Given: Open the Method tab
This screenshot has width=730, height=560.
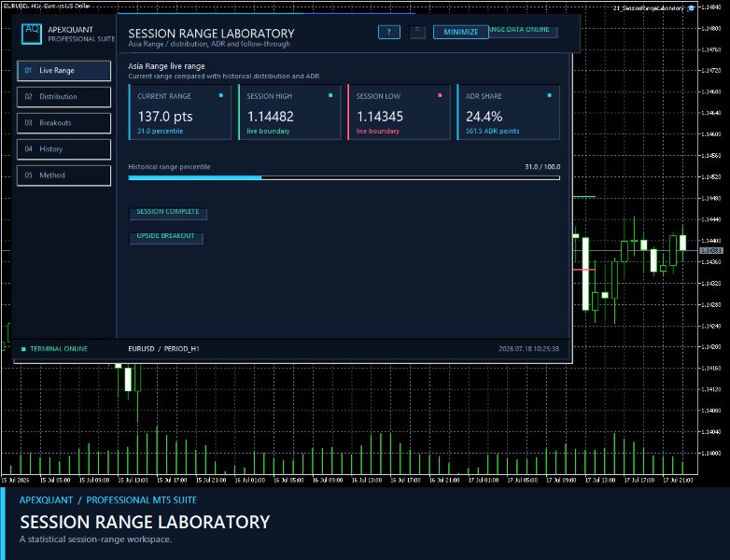Looking at the screenshot, I should (63, 175).
